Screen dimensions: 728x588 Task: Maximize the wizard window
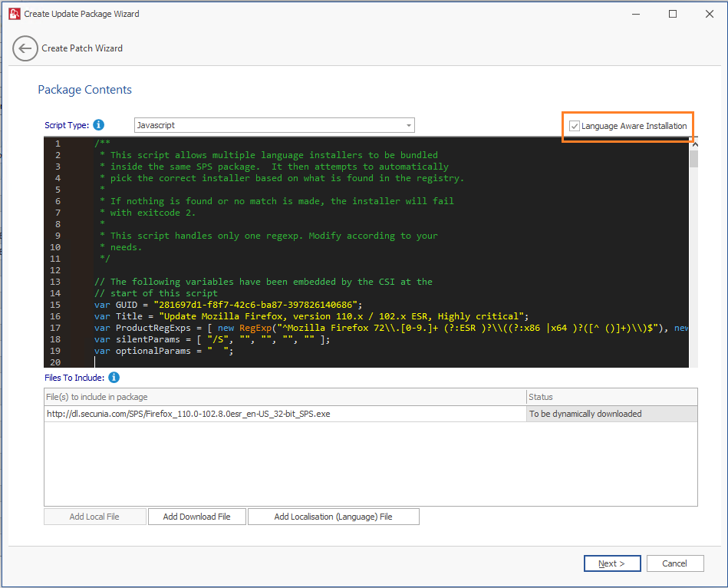pyautogui.click(x=673, y=14)
